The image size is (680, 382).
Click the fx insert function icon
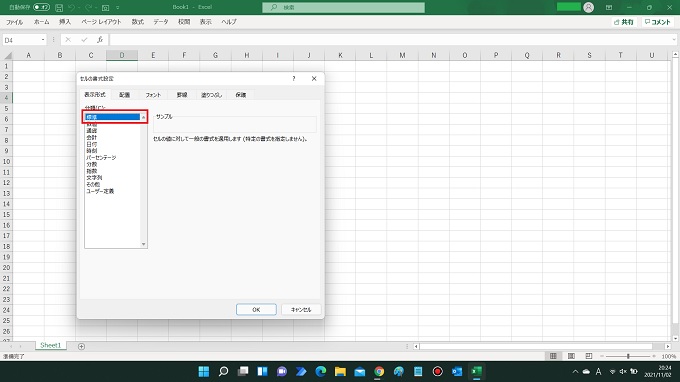(x=100, y=40)
